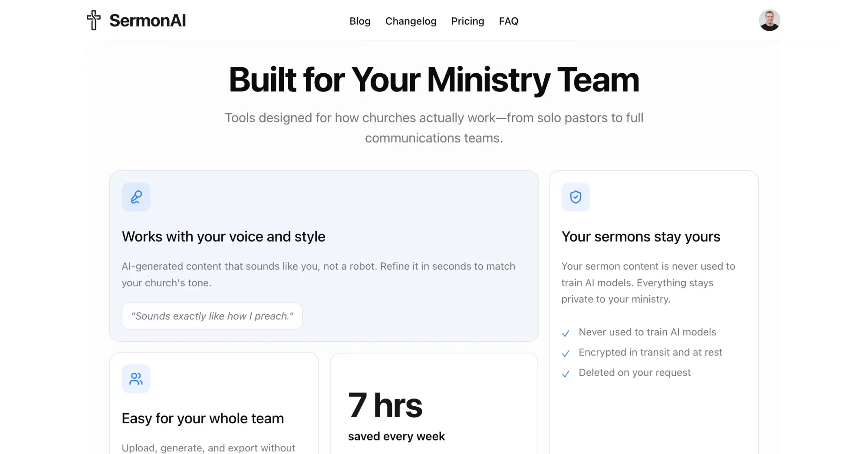
Task: Go to the Changelog page
Action: point(411,21)
